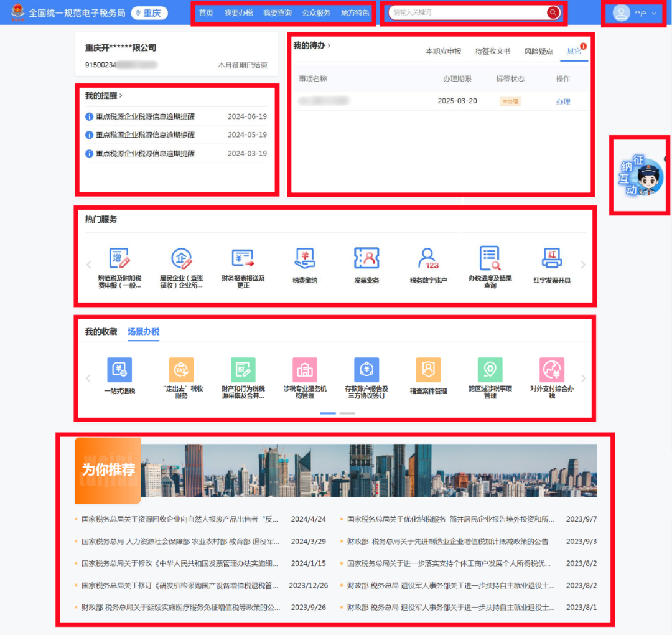Switch to 我的收藏 tab
This screenshot has height=635, width=672.
click(x=101, y=331)
